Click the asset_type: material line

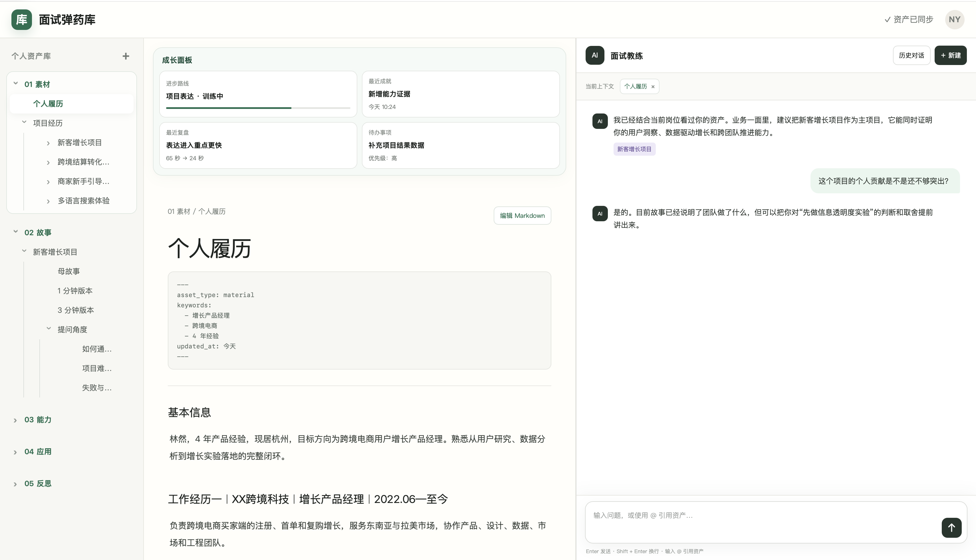click(215, 295)
